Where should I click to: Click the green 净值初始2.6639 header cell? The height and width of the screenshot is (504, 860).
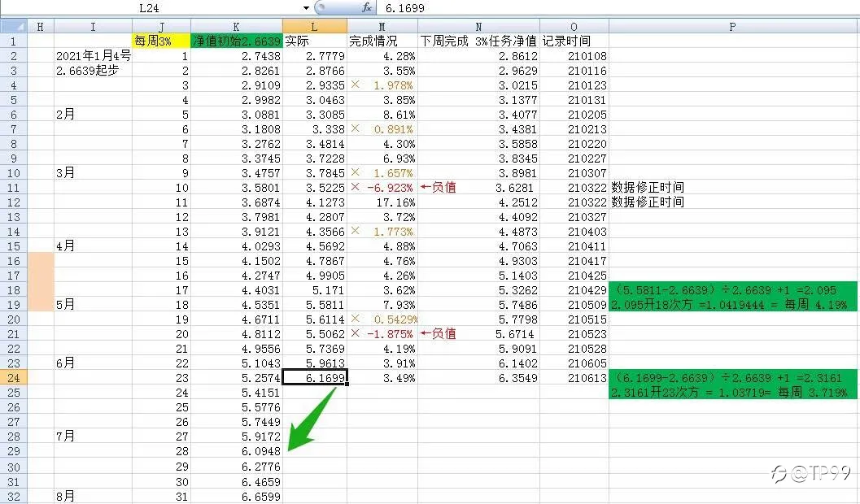237,41
